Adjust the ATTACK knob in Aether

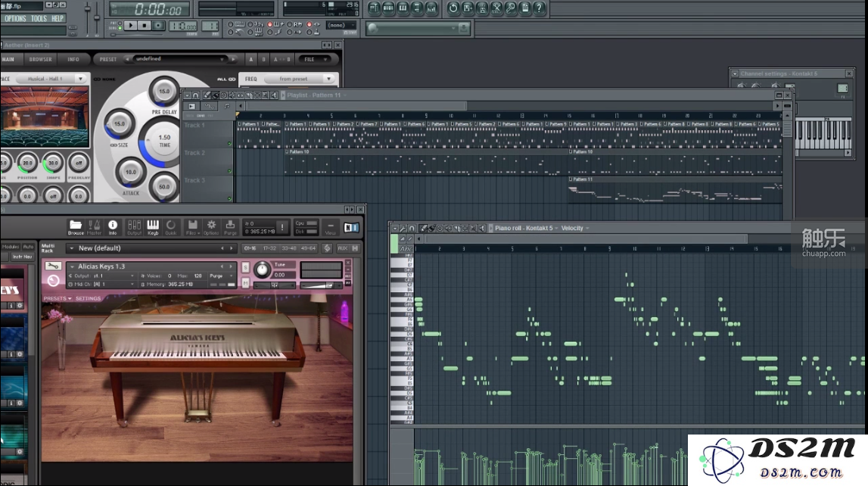(131, 172)
